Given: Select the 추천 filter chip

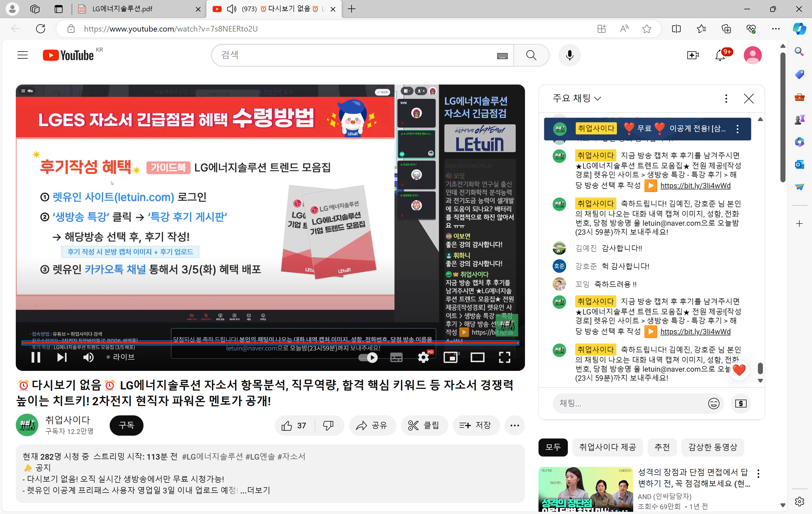Looking at the screenshot, I should [662, 447].
